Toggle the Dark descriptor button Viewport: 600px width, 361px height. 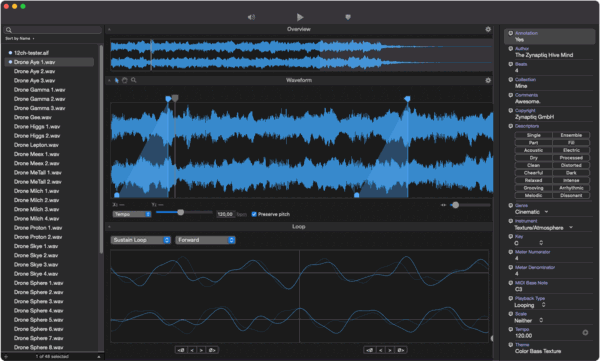coord(571,173)
